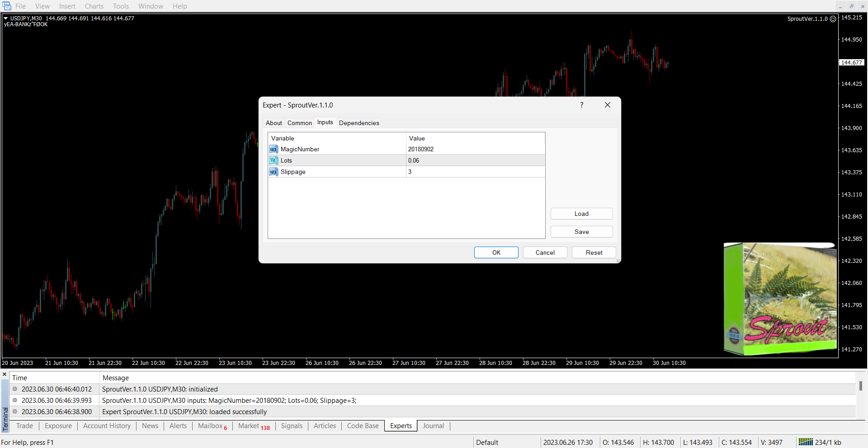
Task: Click the Lots double variable icon
Action: point(274,160)
